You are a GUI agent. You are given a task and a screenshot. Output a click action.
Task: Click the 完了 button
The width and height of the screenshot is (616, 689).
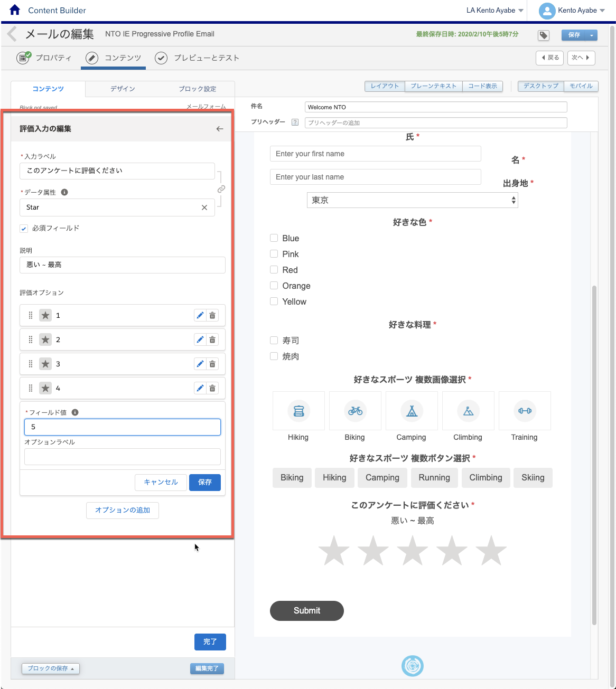point(210,641)
